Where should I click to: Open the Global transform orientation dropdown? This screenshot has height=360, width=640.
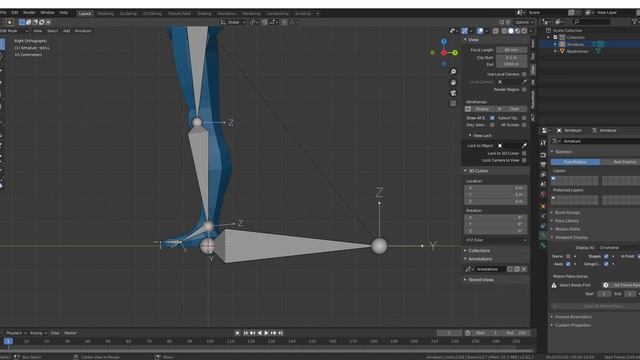click(233, 22)
